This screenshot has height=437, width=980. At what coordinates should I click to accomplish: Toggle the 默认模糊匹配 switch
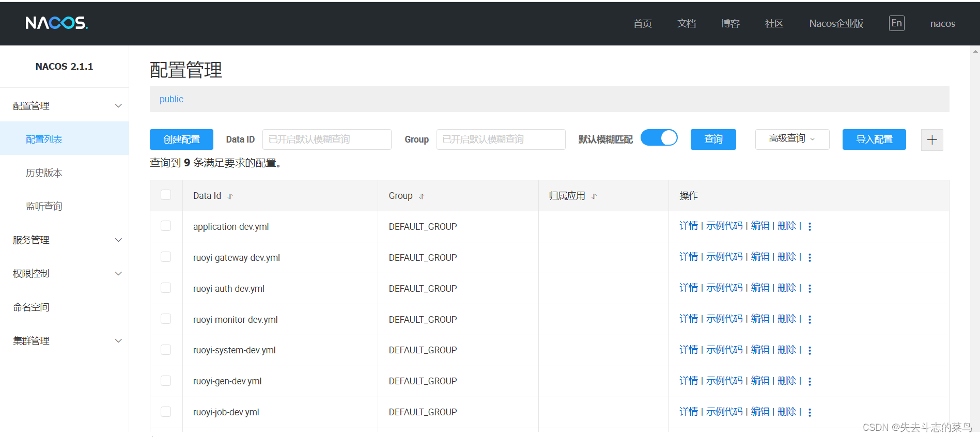pyautogui.click(x=659, y=137)
